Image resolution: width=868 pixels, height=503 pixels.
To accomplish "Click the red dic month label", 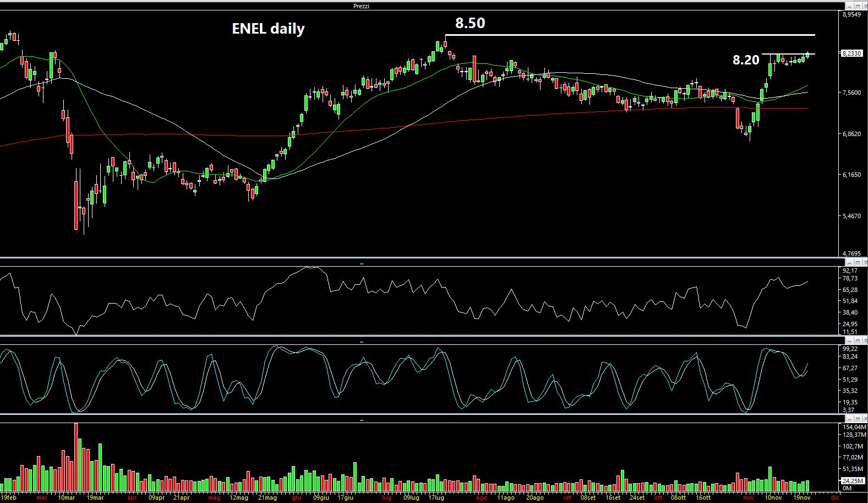I will [x=835, y=497].
